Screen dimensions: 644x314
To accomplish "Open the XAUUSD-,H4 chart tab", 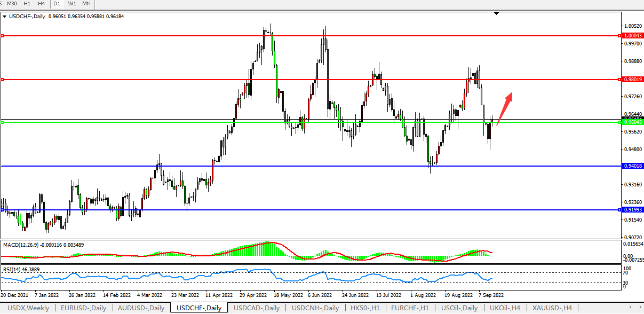I will click(552, 308).
